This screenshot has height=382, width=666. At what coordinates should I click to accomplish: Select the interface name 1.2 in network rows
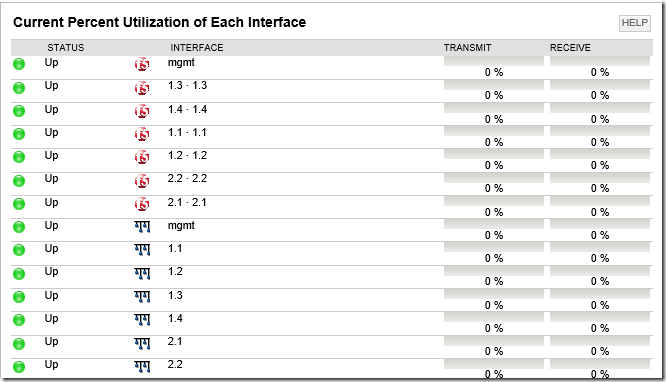(175, 272)
